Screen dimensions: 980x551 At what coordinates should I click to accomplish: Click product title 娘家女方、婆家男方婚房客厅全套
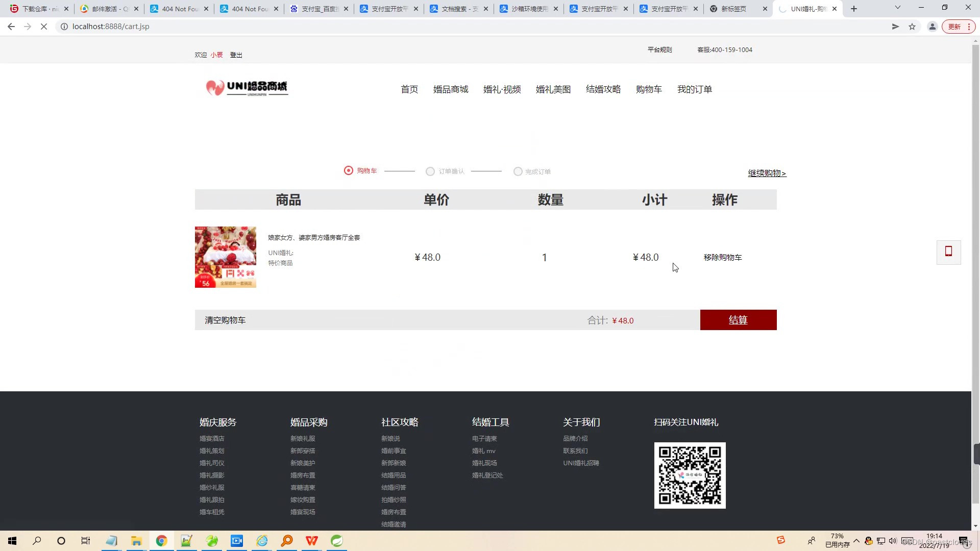click(x=314, y=237)
